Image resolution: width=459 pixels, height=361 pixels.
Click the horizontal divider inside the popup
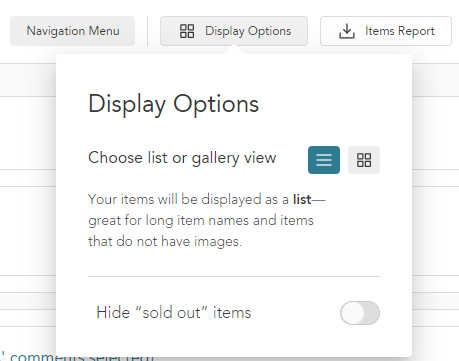coord(234,276)
